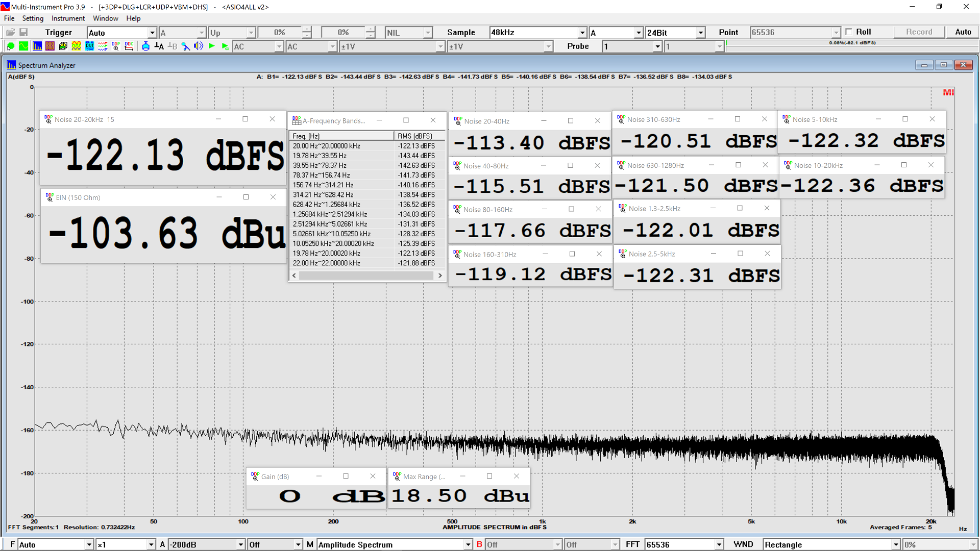This screenshot has width=980, height=551.
Task: Click the blue flask calibration icon
Action: (146, 46)
